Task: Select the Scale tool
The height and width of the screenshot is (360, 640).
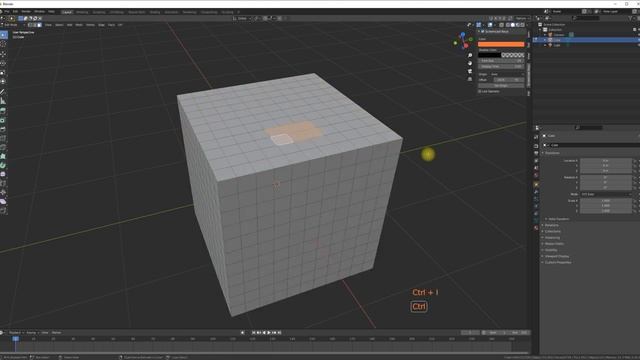Action: (3, 72)
